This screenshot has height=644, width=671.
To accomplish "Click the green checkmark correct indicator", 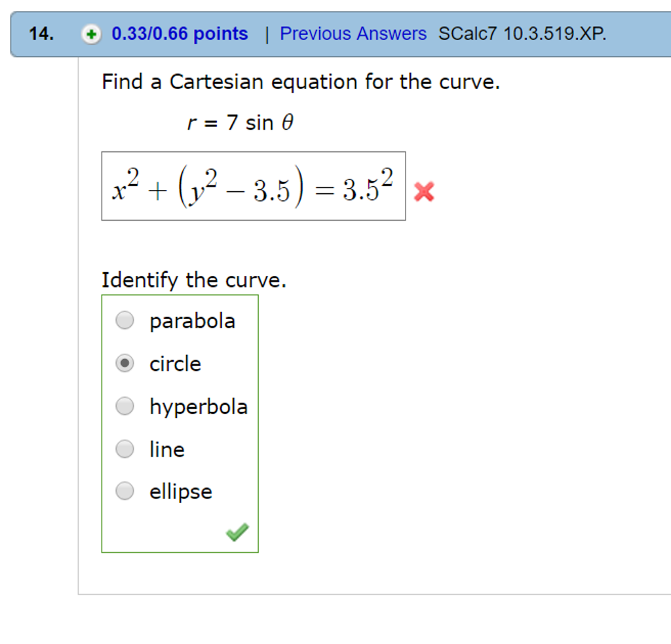I will click(x=237, y=532).
